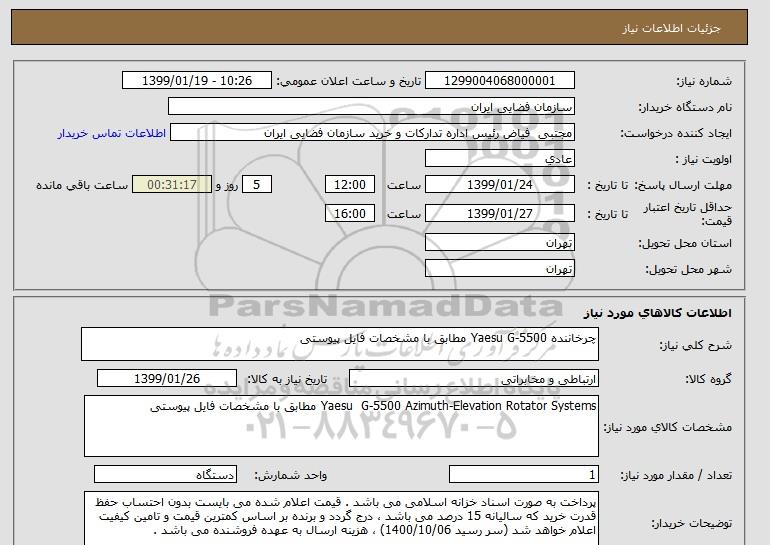770x545 pixels.
Task: Click the remaining days field showing 5
Action: (x=256, y=185)
